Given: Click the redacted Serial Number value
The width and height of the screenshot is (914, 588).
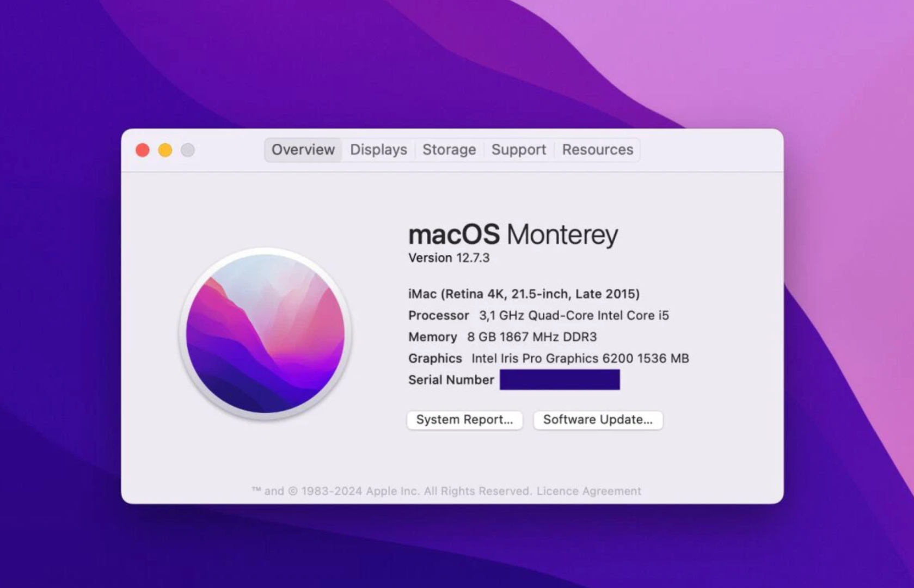Looking at the screenshot, I should click(560, 379).
